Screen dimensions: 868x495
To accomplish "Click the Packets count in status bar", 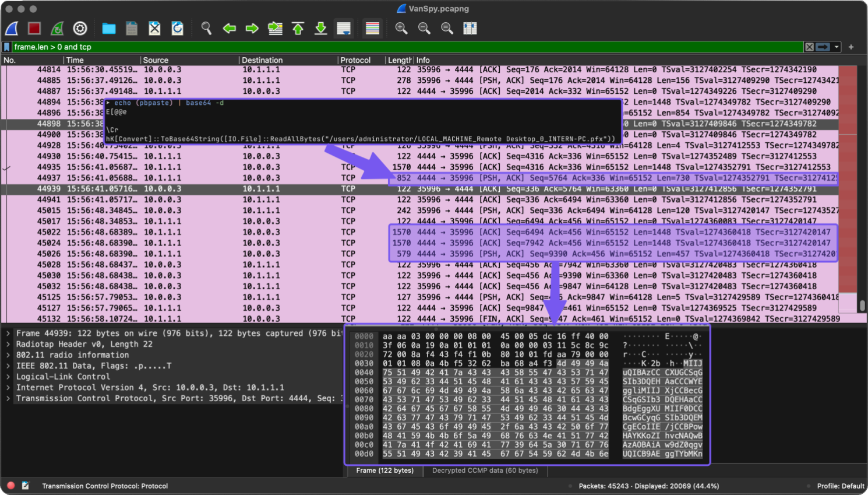I will click(x=648, y=486).
